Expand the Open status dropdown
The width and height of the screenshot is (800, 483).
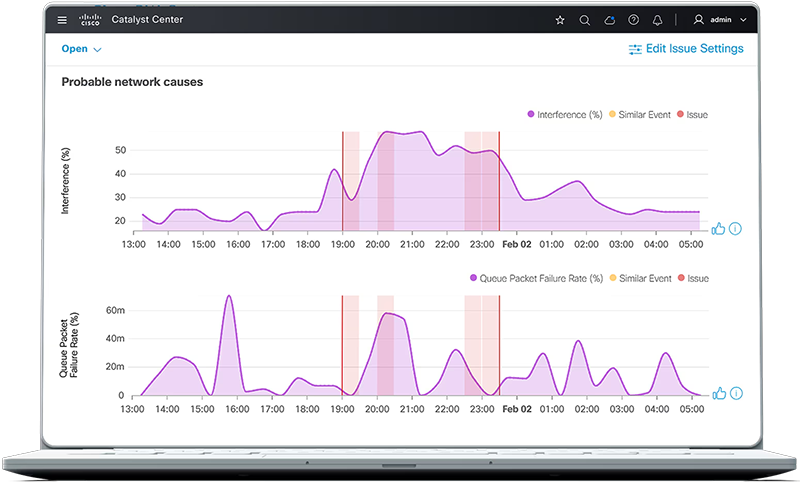(x=82, y=49)
